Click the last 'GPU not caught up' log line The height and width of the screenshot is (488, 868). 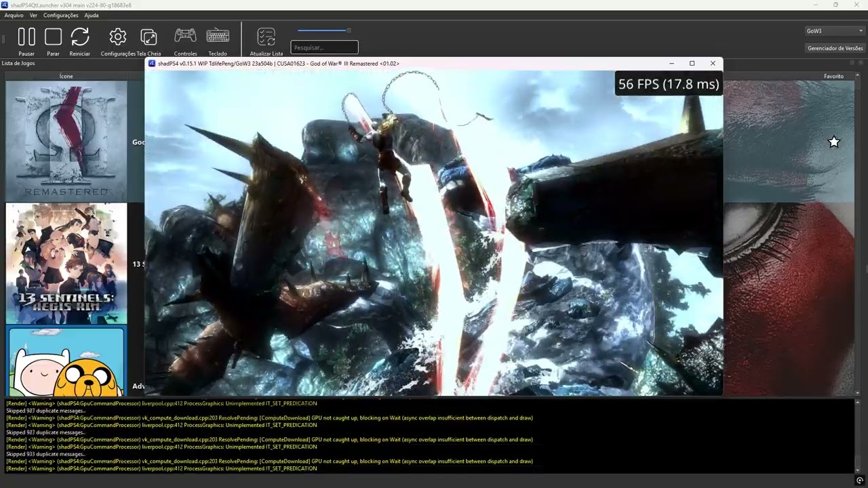tap(269, 461)
